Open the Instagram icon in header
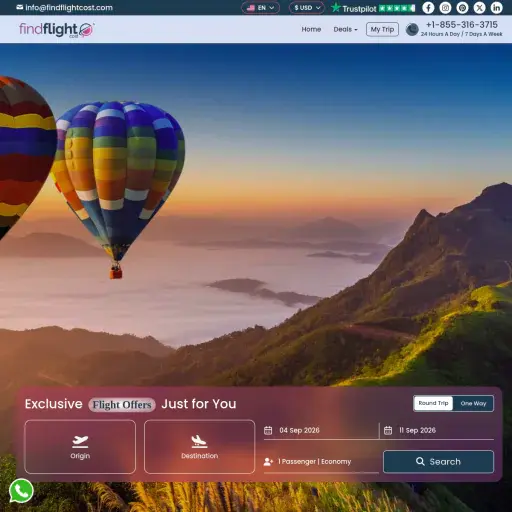This screenshot has height=512, width=512. coord(445,8)
